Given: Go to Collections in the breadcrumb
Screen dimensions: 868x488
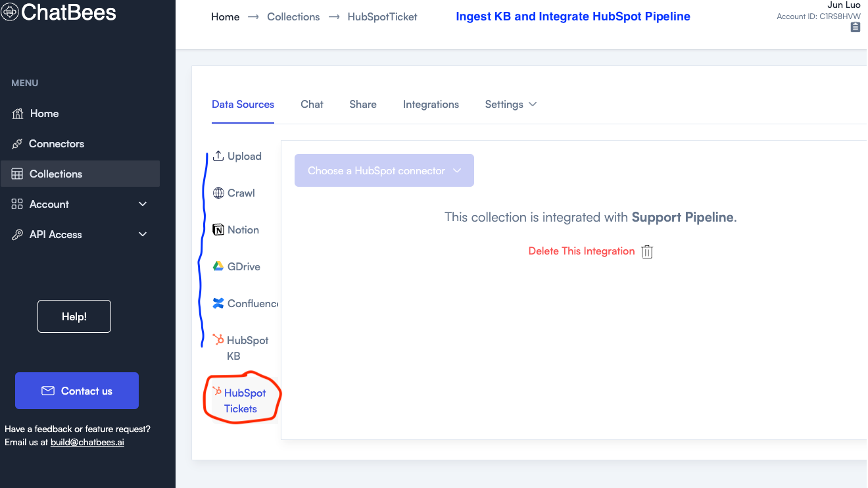Looking at the screenshot, I should (x=293, y=16).
